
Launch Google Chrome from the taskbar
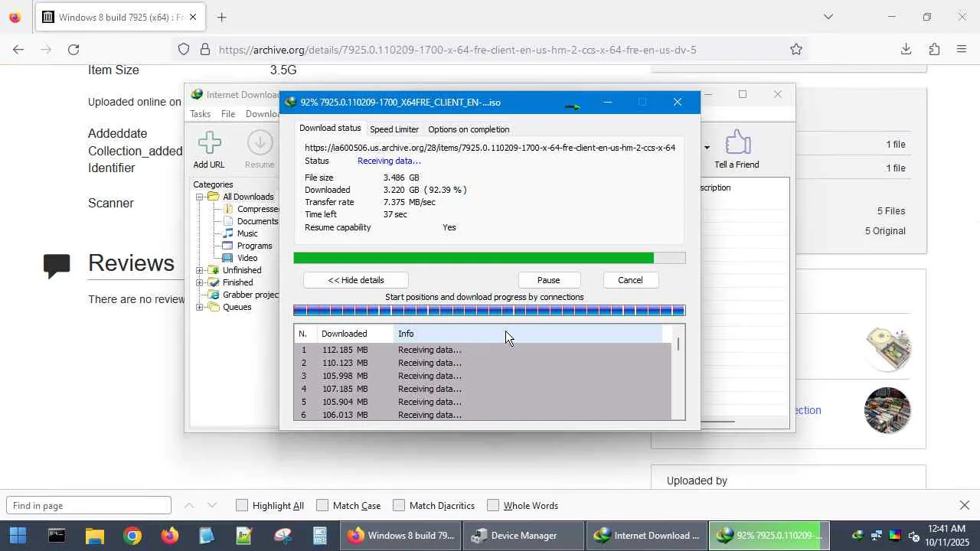[132, 536]
